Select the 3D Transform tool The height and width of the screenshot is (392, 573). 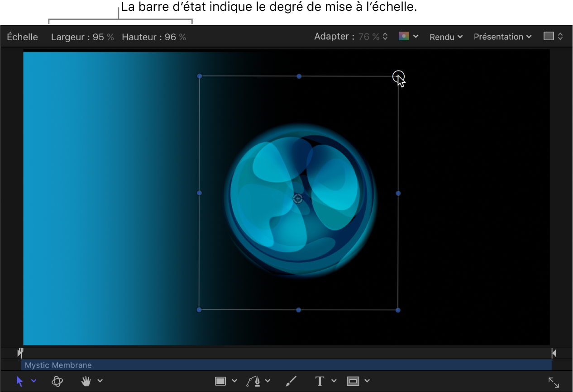pyautogui.click(x=57, y=381)
